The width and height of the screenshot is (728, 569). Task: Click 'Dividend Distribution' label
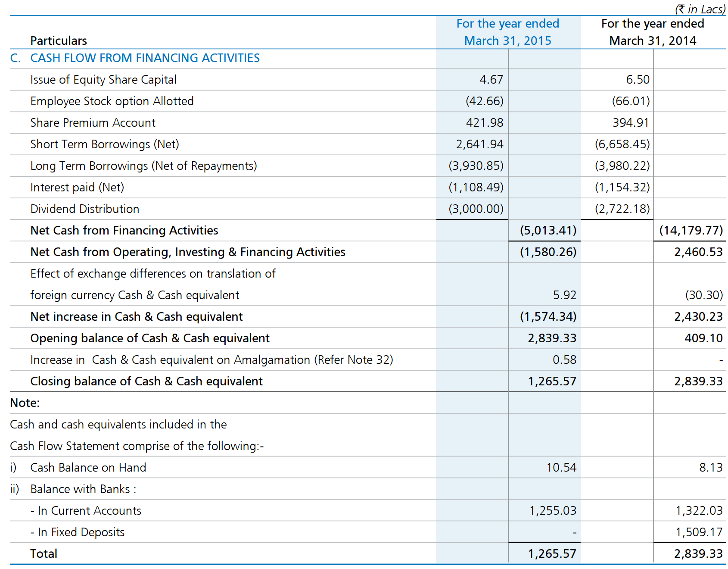coord(85,209)
